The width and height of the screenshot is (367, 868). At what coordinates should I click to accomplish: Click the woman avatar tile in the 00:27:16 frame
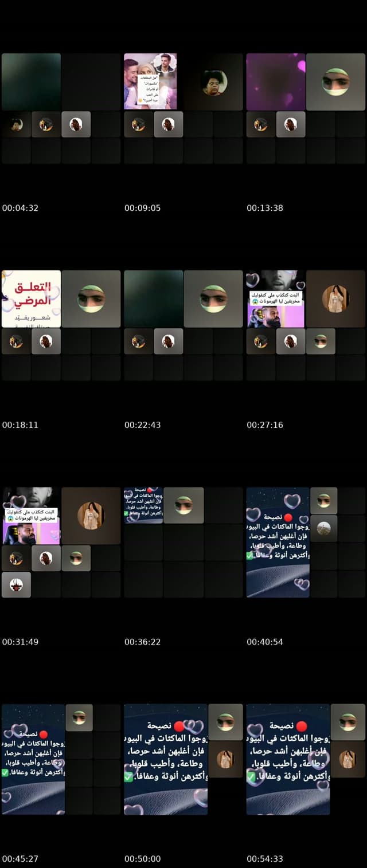tap(335, 299)
